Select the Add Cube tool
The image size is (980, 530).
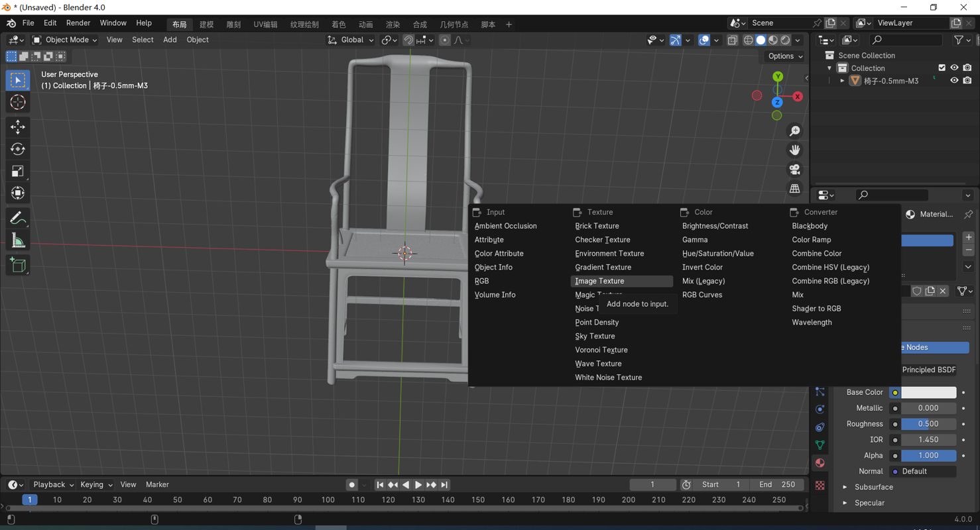[x=18, y=266]
